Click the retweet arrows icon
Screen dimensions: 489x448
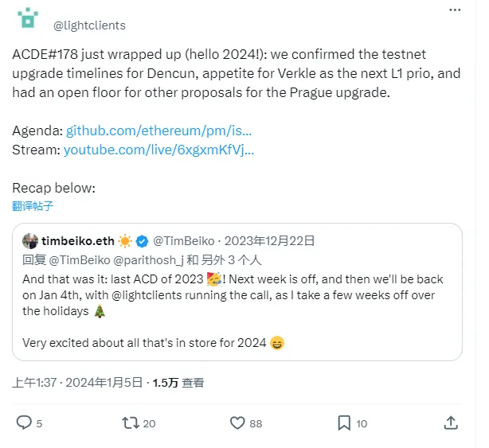(x=131, y=423)
